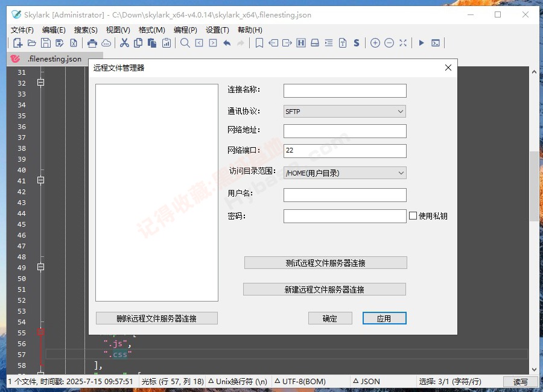Create a new file from toolbar
The width and height of the screenshot is (543, 392).
pos(17,43)
